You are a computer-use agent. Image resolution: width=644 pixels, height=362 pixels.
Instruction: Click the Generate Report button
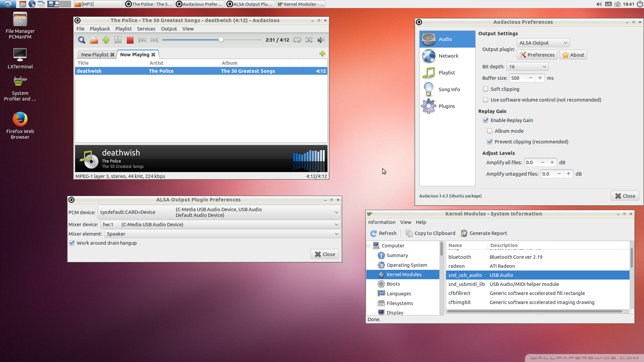click(x=484, y=233)
